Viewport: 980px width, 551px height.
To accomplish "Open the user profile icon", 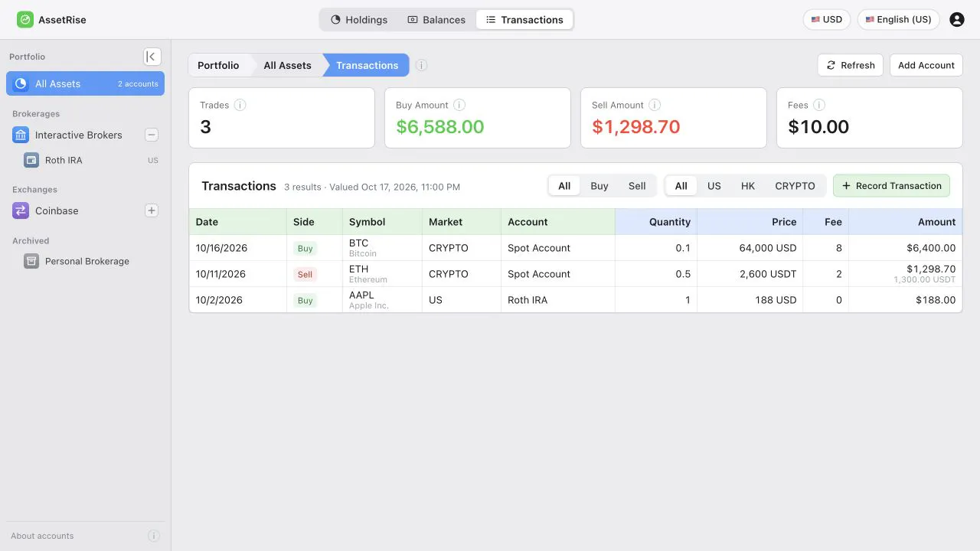I will (x=957, y=20).
